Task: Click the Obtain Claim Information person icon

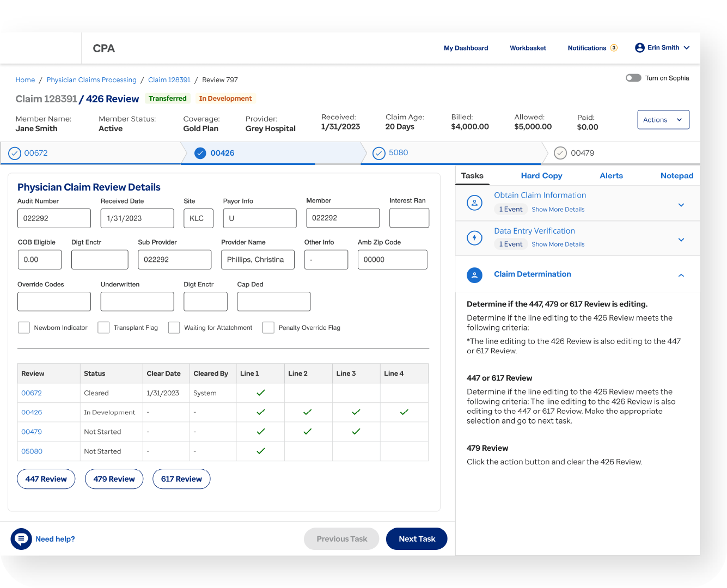Action: (474, 203)
